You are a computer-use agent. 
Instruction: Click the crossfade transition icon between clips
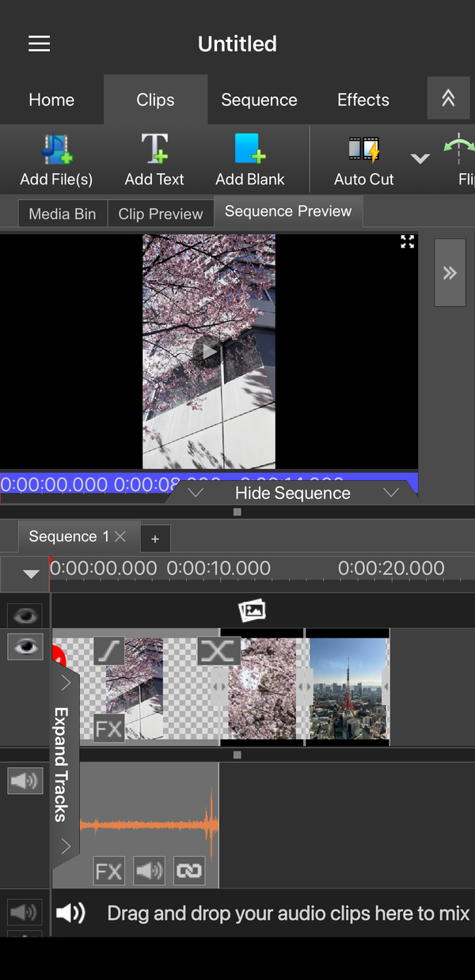(218, 652)
